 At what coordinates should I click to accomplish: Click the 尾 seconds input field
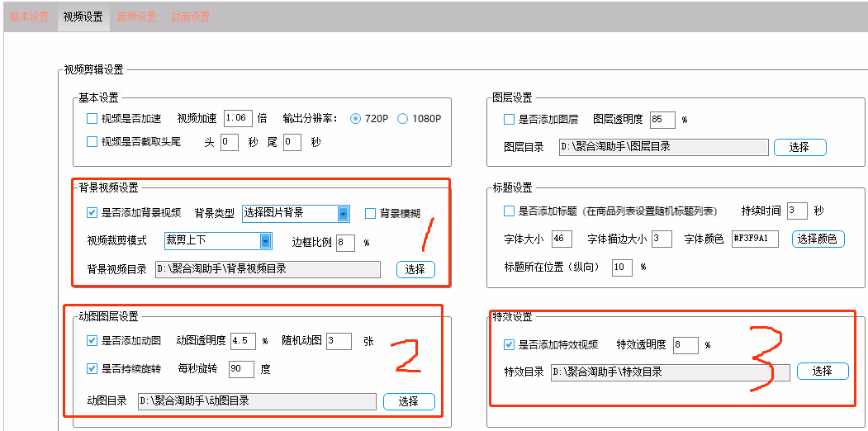point(292,142)
